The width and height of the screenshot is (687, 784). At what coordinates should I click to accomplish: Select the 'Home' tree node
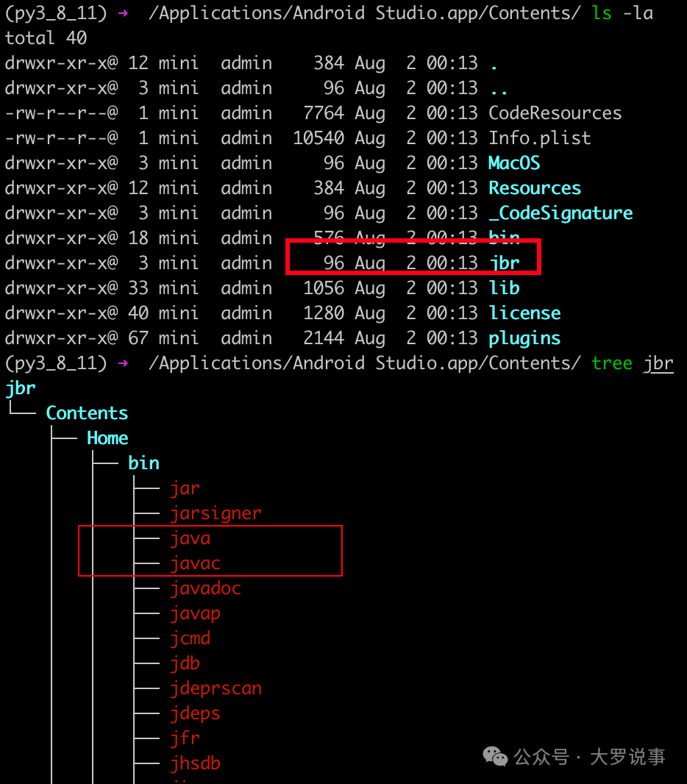click(107, 438)
